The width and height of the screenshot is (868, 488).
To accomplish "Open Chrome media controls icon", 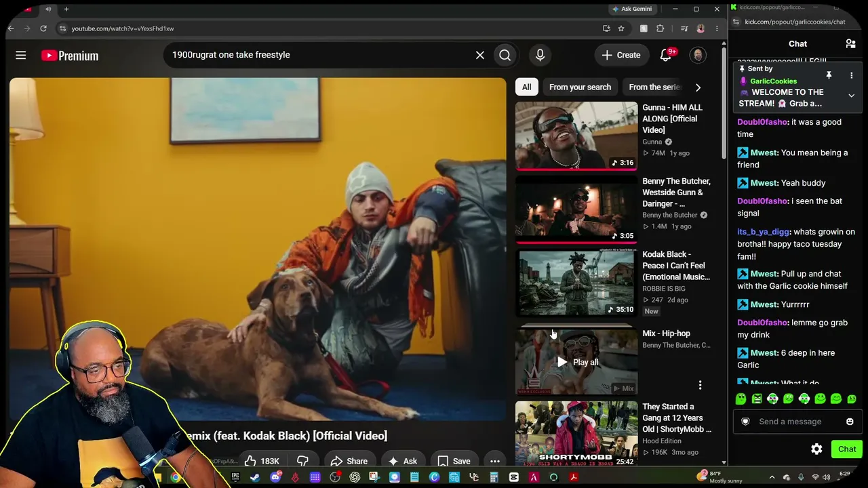I will tap(684, 28).
